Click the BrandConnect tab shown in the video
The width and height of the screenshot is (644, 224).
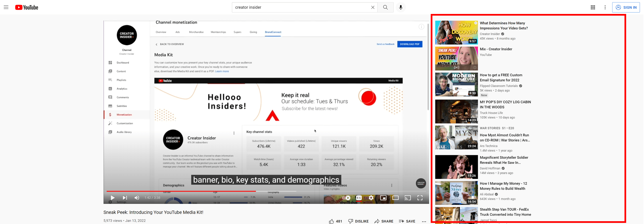273,32
